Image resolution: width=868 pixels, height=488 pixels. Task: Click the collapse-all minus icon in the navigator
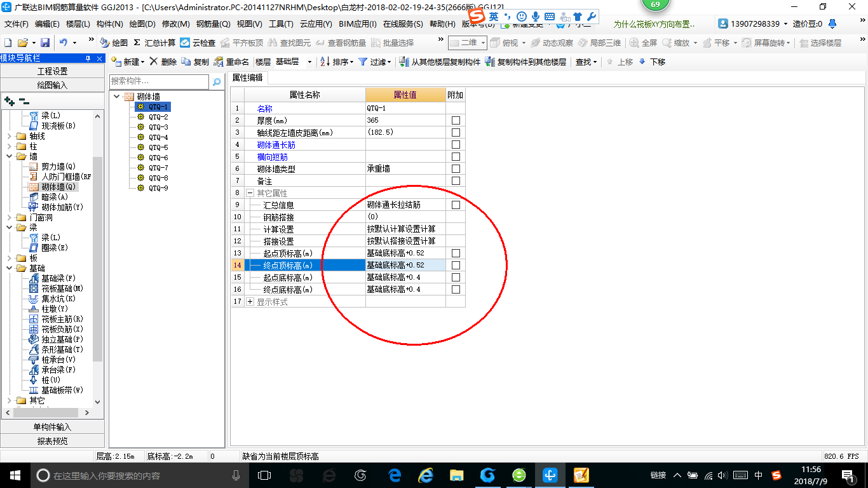click(x=24, y=100)
